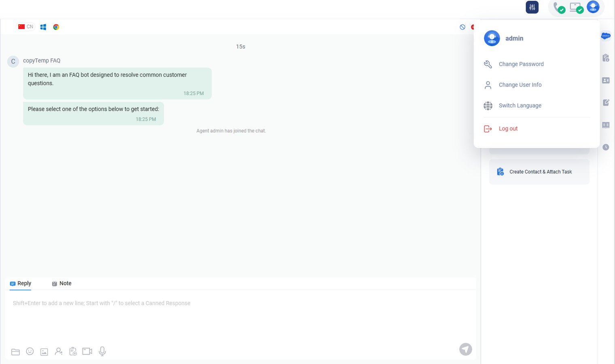615x364 pixels.
Task: Select Switch Language from user menu
Action: point(520,106)
